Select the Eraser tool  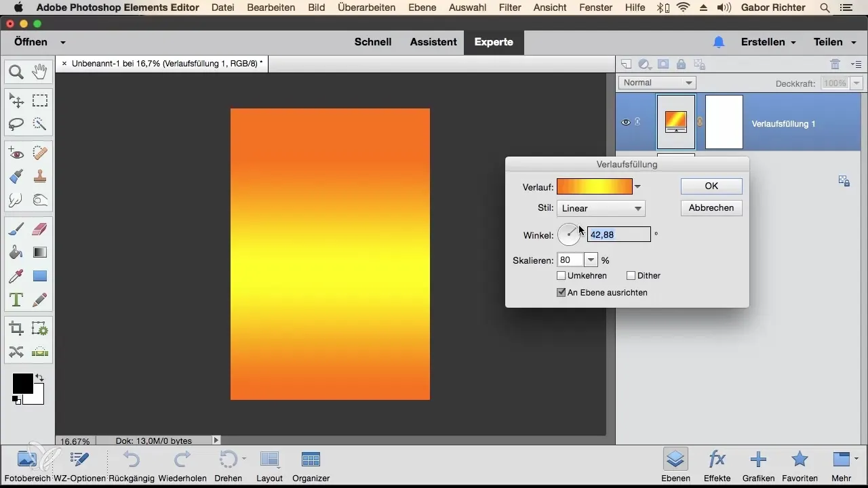tap(39, 229)
